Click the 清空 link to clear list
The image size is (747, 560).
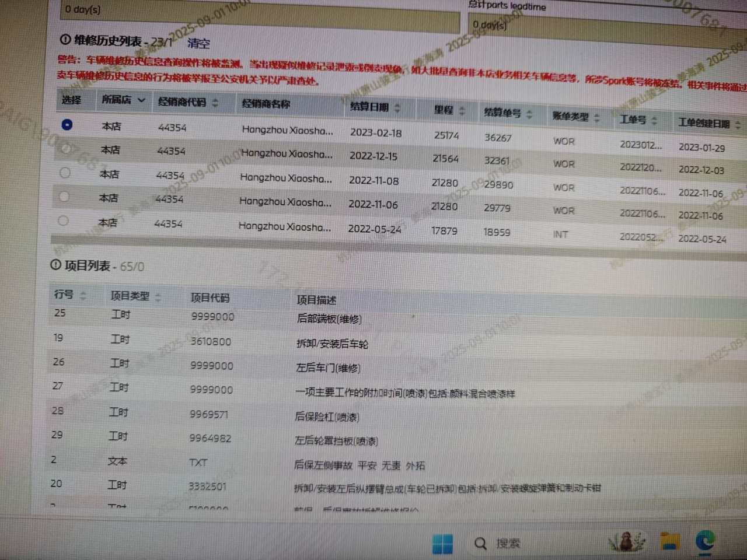(198, 43)
